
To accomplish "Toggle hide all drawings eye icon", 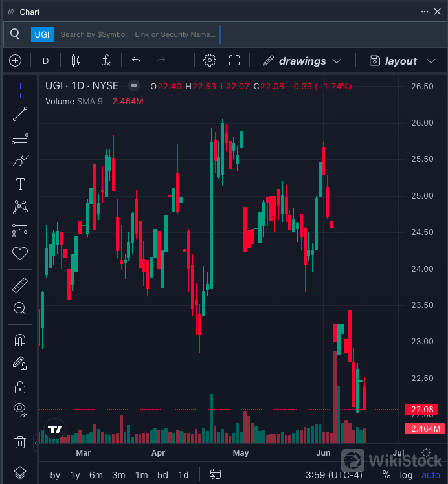I will pos(20,410).
